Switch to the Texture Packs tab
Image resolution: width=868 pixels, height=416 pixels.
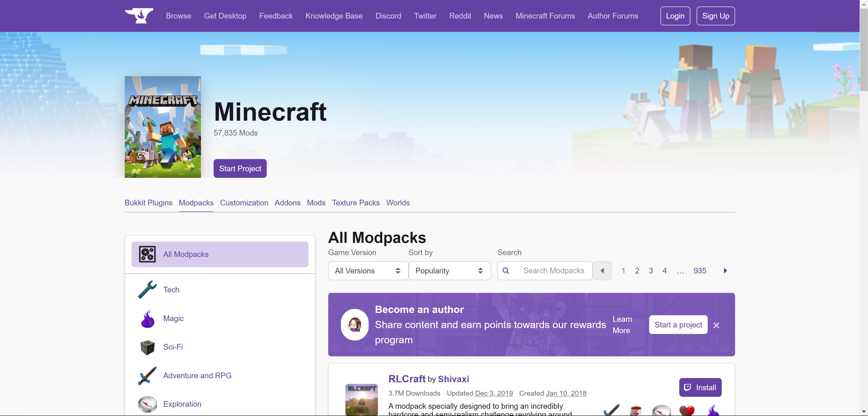click(356, 203)
